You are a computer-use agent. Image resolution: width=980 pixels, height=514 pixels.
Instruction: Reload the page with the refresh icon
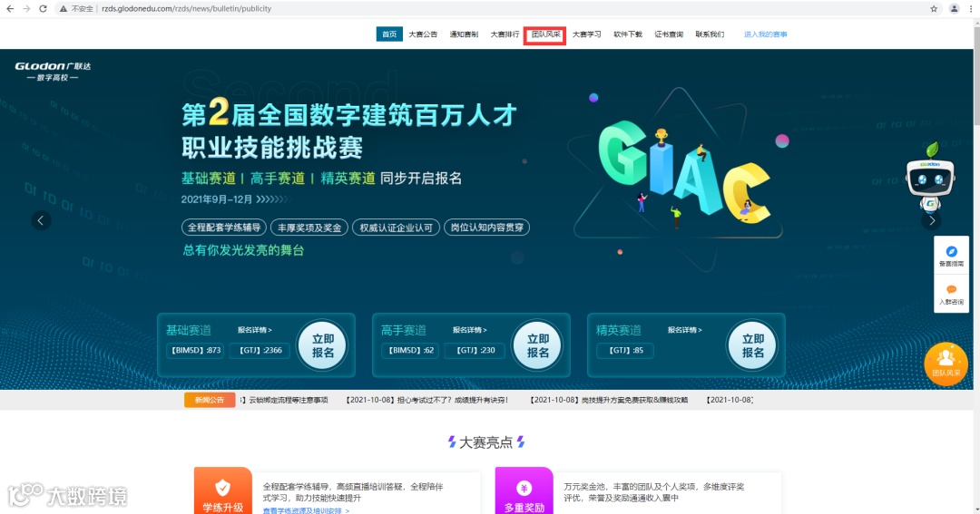point(43,9)
